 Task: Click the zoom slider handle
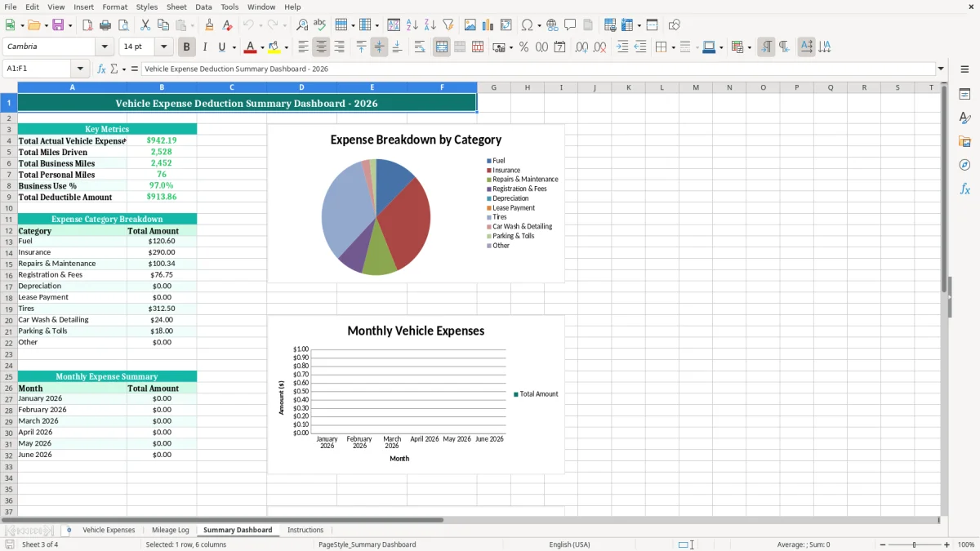click(x=915, y=544)
